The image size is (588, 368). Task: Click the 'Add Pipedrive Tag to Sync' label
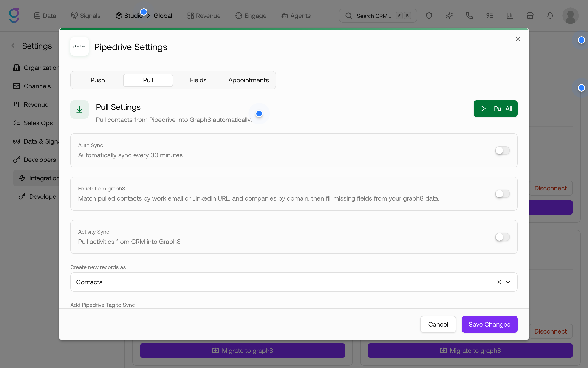pyautogui.click(x=102, y=305)
